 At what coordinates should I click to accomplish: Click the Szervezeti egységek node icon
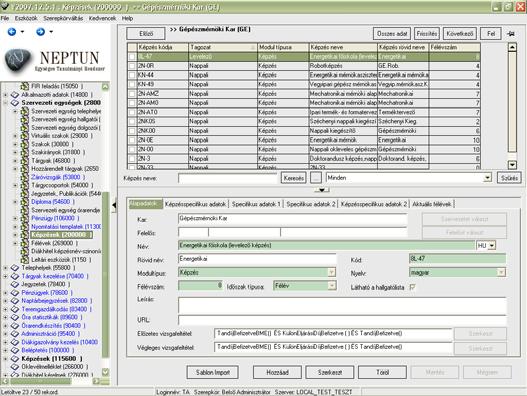click(14, 103)
